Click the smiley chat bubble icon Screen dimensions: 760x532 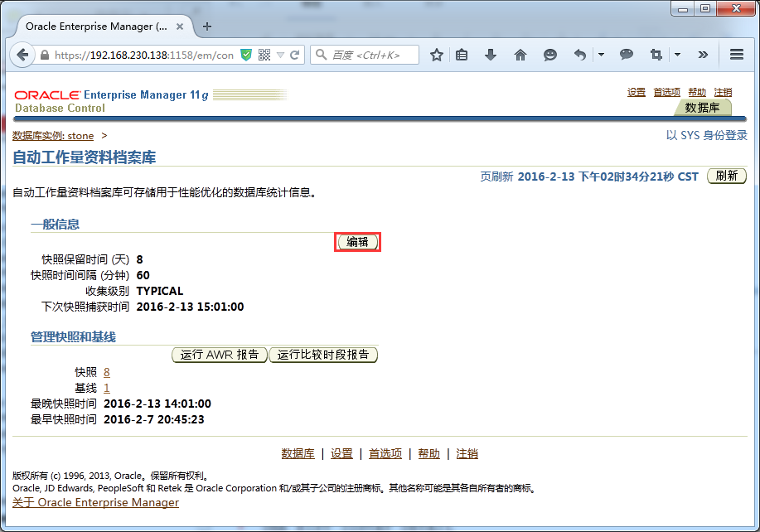click(549, 55)
